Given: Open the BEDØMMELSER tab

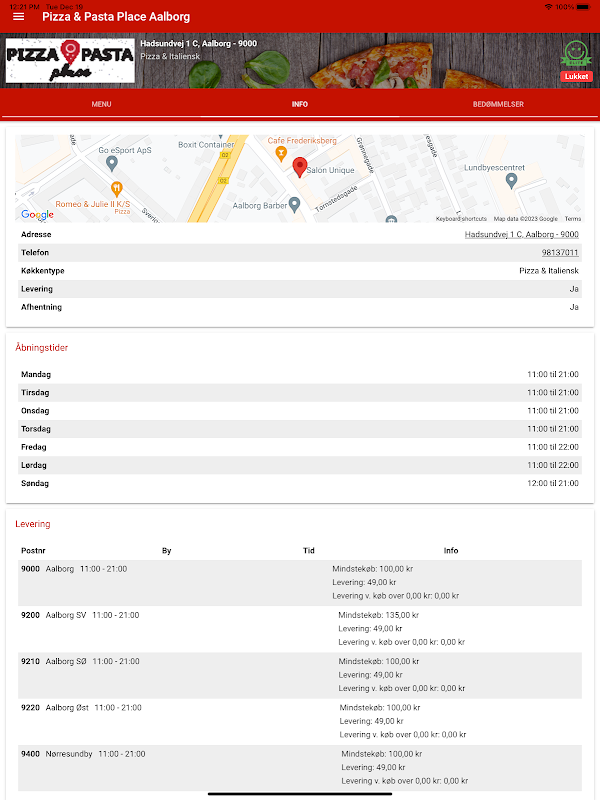Looking at the screenshot, I should click(x=498, y=104).
